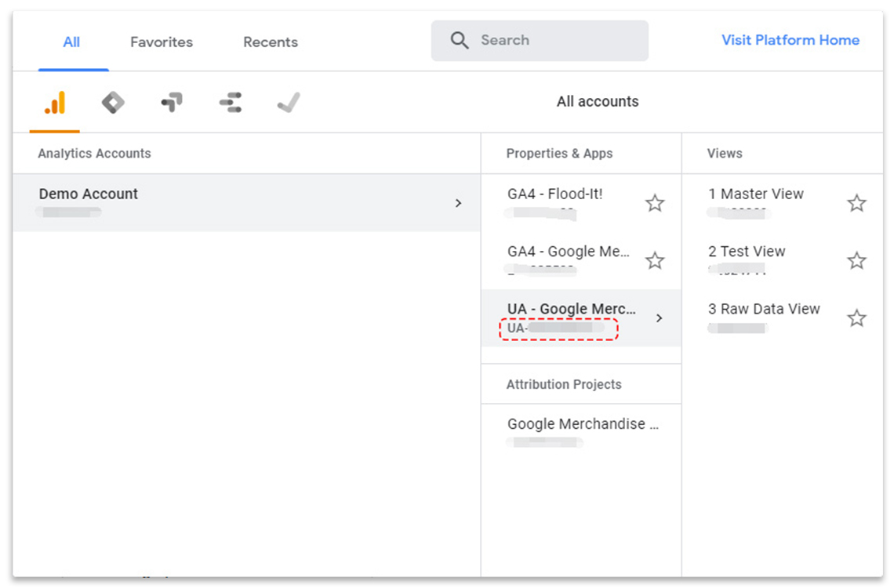This screenshot has height=588, width=894.
Task: Switch to the Favorites tab
Action: click(162, 42)
